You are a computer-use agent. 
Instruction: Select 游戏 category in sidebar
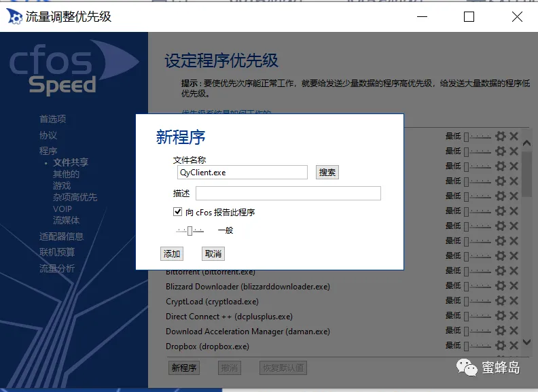(x=62, y=185)
